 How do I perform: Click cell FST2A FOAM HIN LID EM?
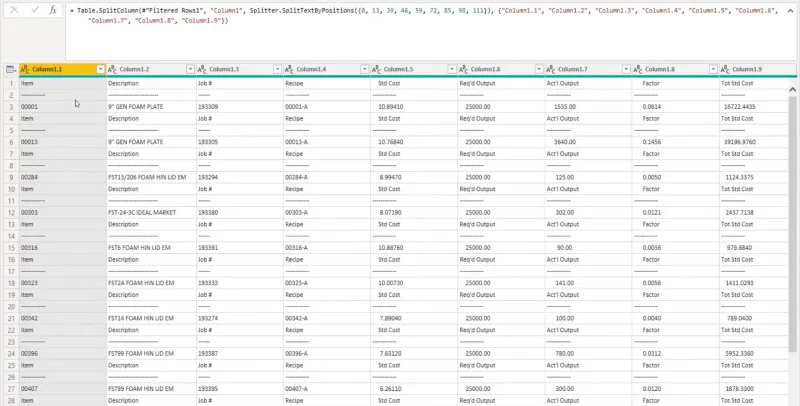coord(152,283)
